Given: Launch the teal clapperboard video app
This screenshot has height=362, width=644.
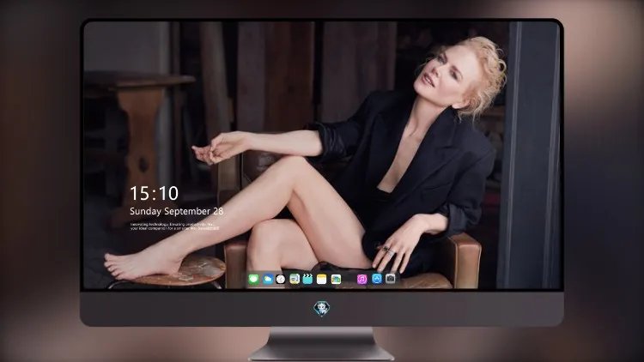Looking at the screenshot, I should tap(307, 279).
